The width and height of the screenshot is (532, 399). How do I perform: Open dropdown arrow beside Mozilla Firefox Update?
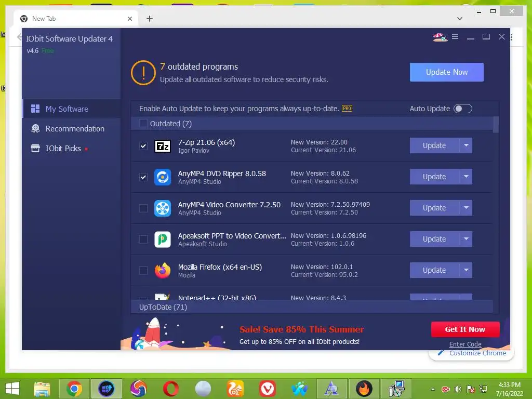[466, 270]
